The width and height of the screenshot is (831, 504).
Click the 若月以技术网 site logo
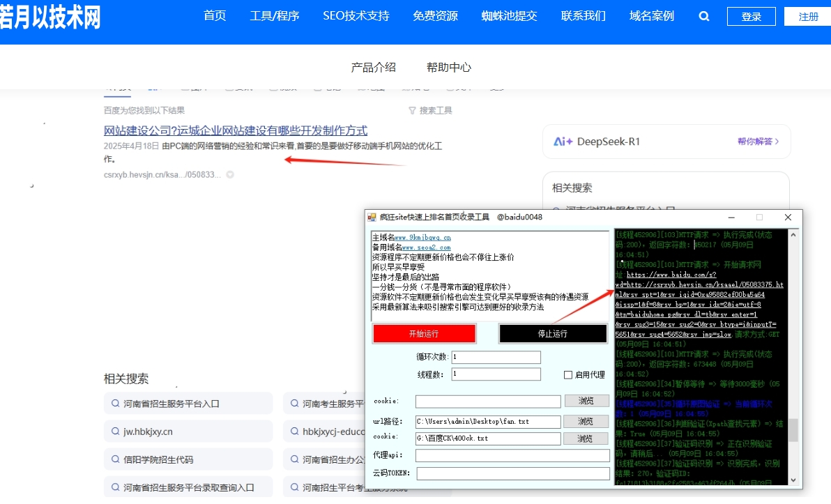point(50,17)
